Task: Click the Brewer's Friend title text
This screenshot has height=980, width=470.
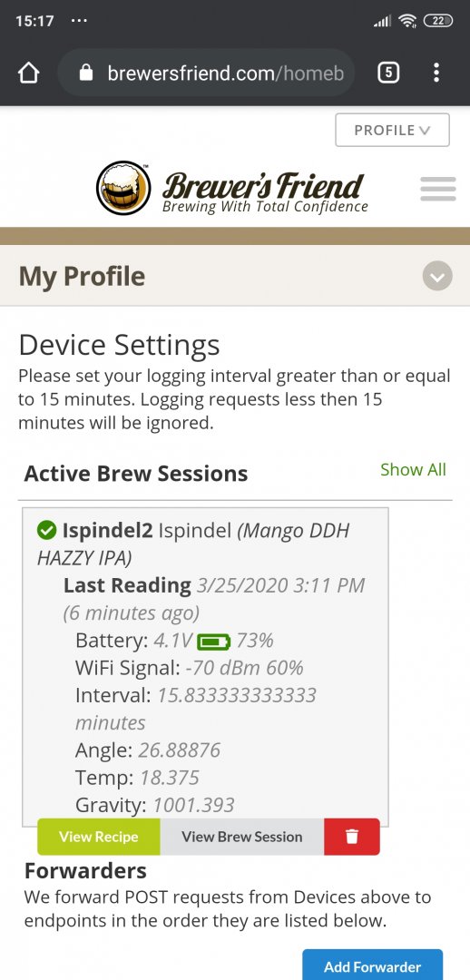Action: [x=262, y=186]
